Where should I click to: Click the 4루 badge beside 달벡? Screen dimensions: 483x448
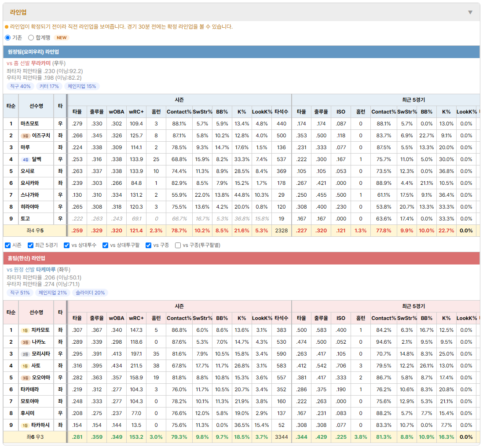pyautogui.click(x=25, y=160)
